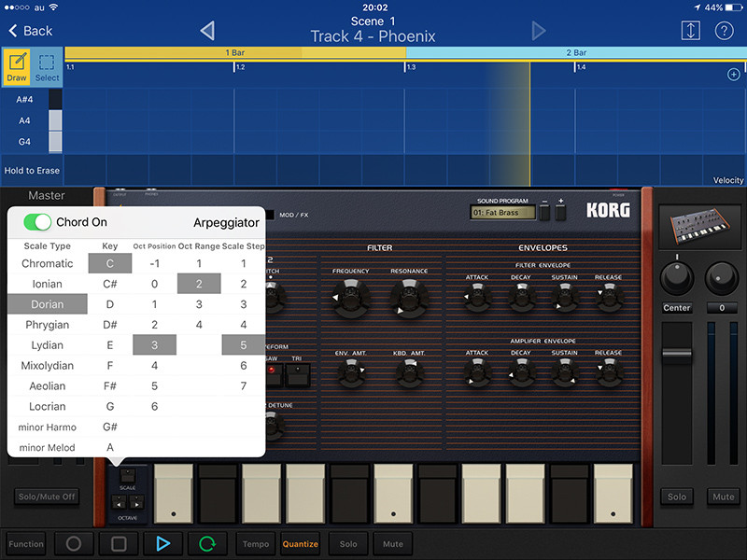The height and width of the screenshot is (560, 747).
Task: Choose minor Harmo scale type
Action: (x=48, y=427)
